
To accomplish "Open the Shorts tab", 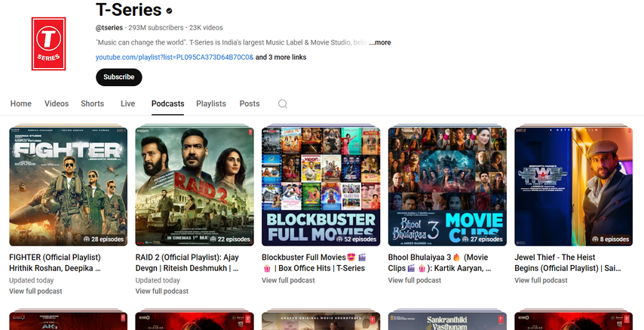I will (x=93, y=103).
